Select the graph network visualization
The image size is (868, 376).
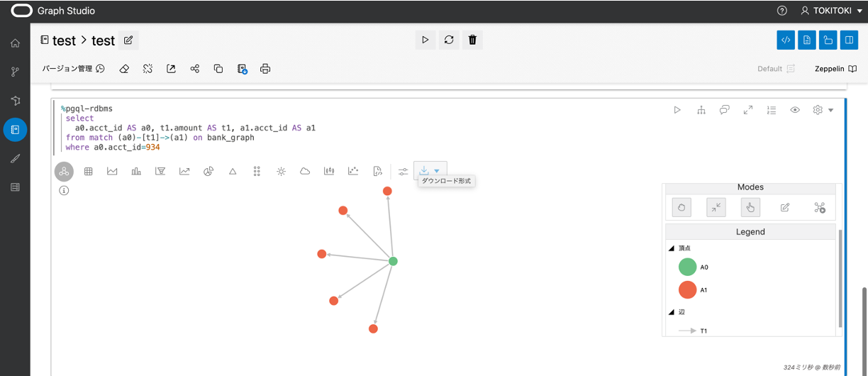[64, 171]
